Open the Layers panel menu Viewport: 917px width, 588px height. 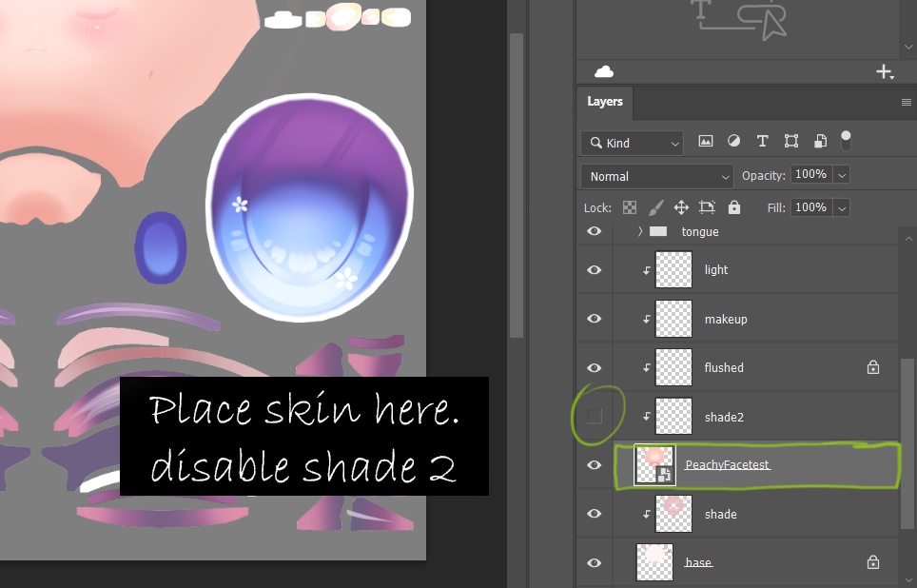[x=906, y=102]
